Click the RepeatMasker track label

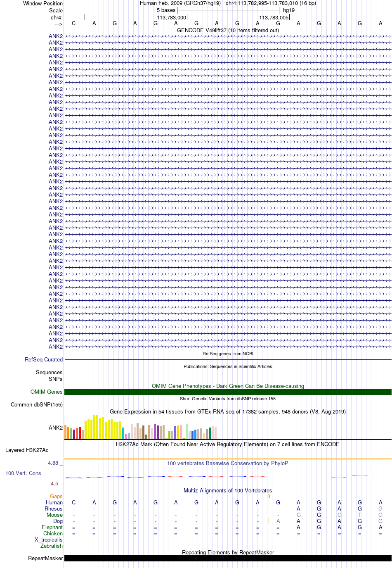(45, 558)
